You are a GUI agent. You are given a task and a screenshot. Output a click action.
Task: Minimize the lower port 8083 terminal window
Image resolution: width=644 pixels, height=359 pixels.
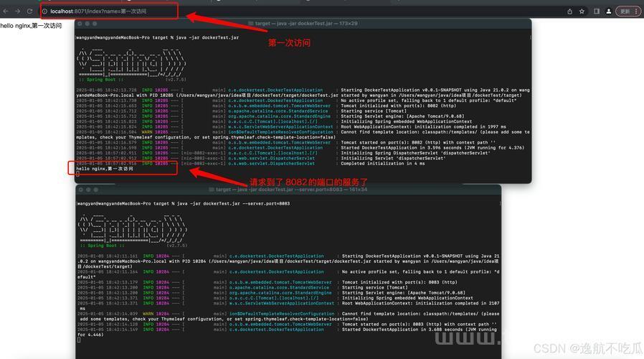(x=88, y=190)
